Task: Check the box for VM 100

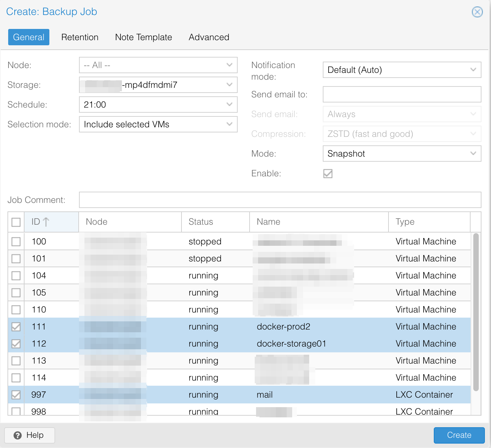Action: click(x=16, y=242)
